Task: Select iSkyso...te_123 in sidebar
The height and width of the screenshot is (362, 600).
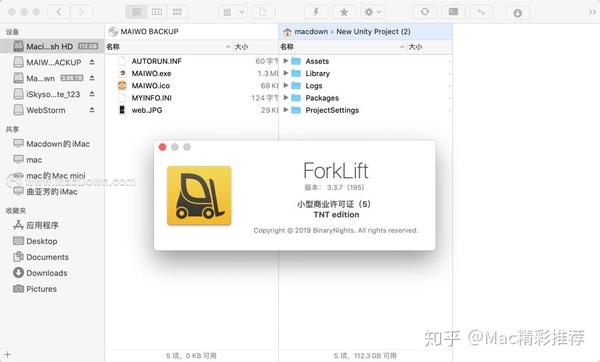Action: point(47,94)
